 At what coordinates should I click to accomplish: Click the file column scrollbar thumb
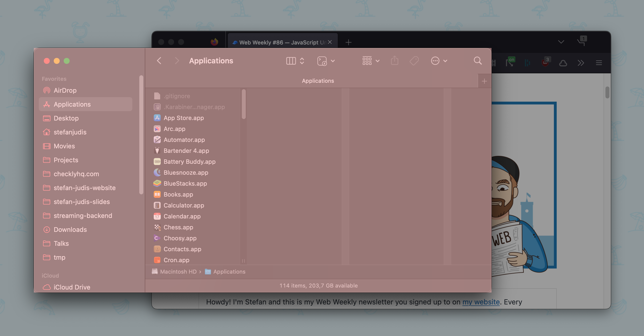pyautogui.click(x=244, y=104)
